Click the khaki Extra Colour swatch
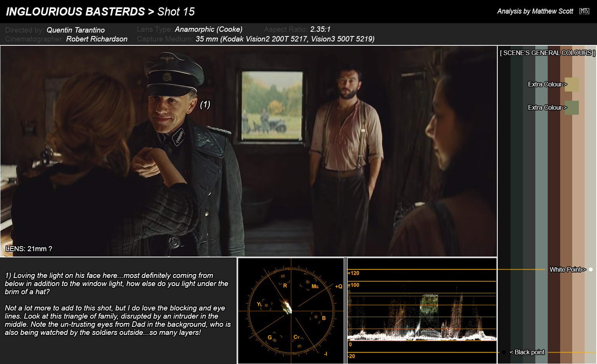Screen dimensions: 597x364 click(x=572, y=85)
